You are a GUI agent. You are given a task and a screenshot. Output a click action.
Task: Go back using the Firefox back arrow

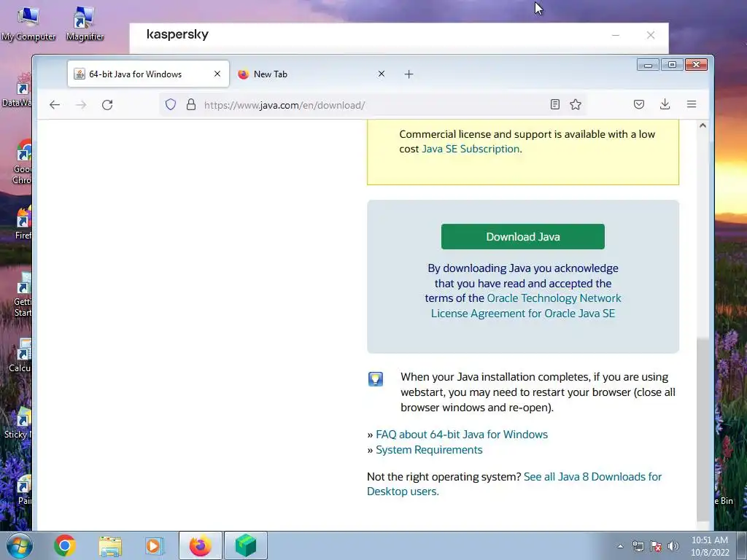tap(54, 105)
